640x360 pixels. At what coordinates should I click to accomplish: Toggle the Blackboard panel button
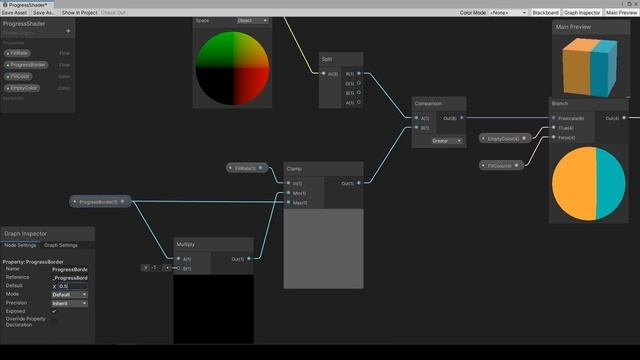click(x=545, y=13)
